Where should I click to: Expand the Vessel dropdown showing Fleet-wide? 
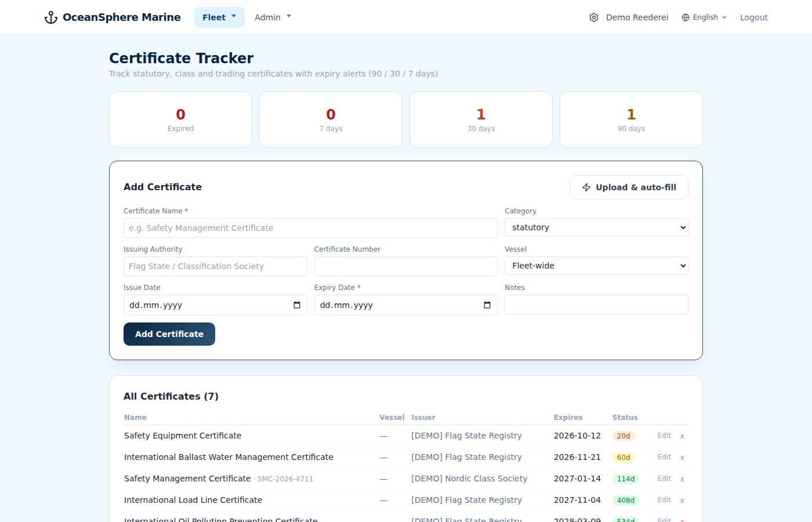click(596, 266)
